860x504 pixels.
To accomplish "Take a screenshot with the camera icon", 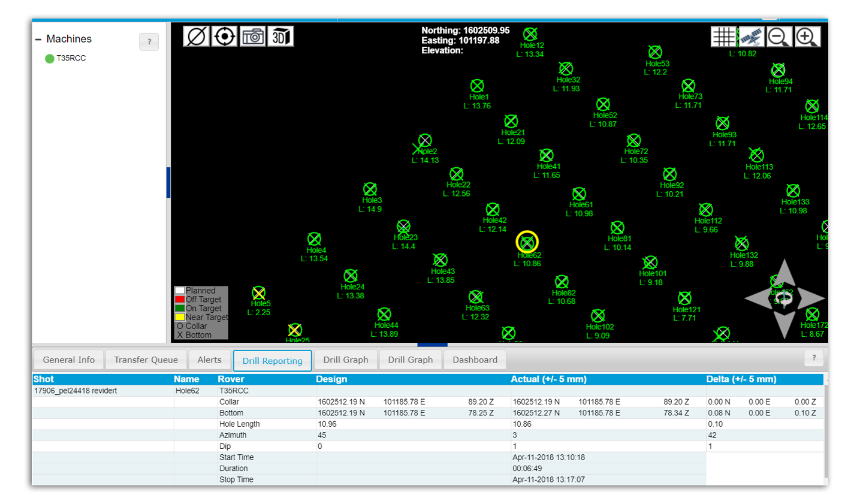I will [x=252, y=36].
